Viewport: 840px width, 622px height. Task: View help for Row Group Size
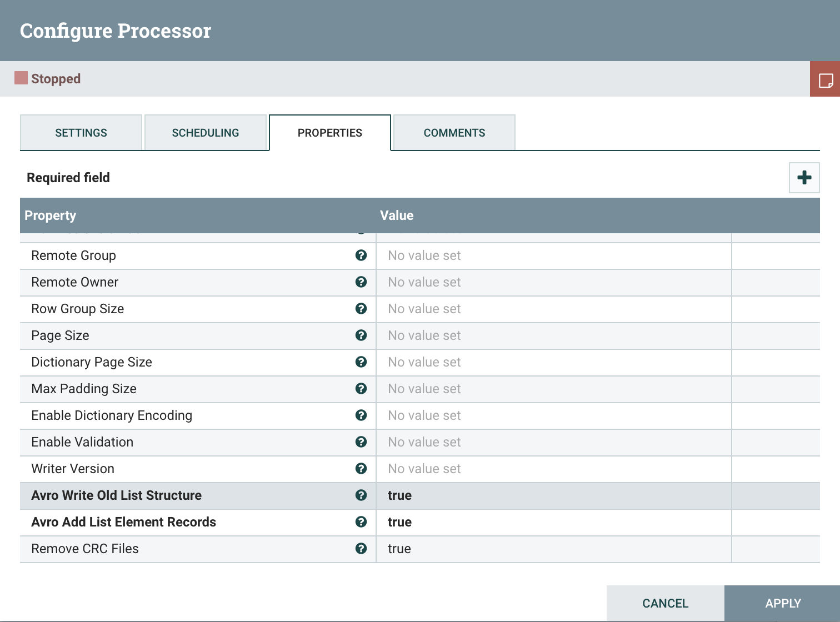tap(362, 309)
